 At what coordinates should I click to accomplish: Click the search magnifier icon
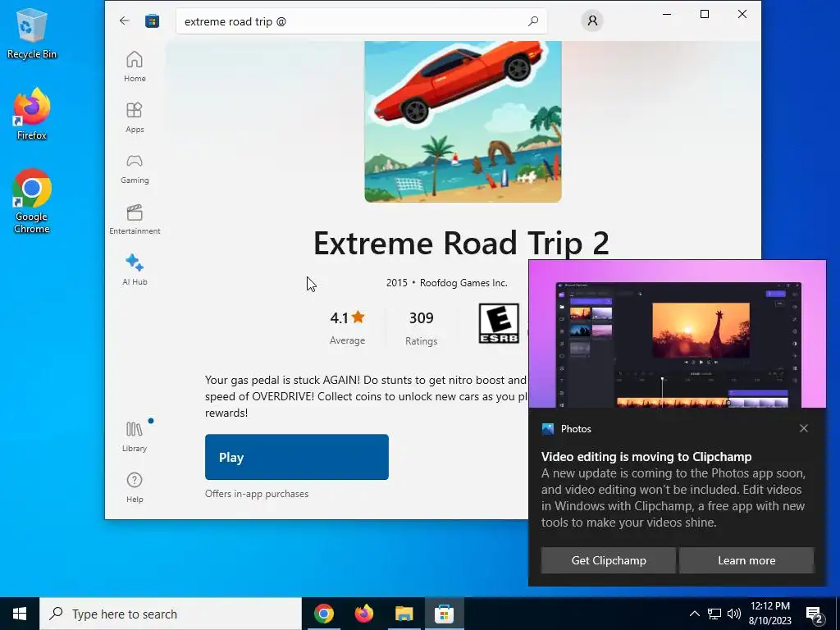pos(532,21)
